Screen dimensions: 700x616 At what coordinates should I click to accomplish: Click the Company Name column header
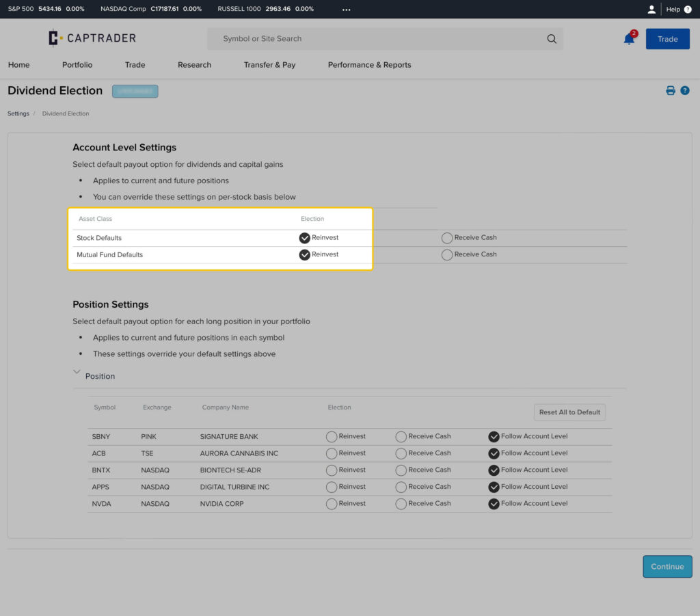(x=225, y=407)
